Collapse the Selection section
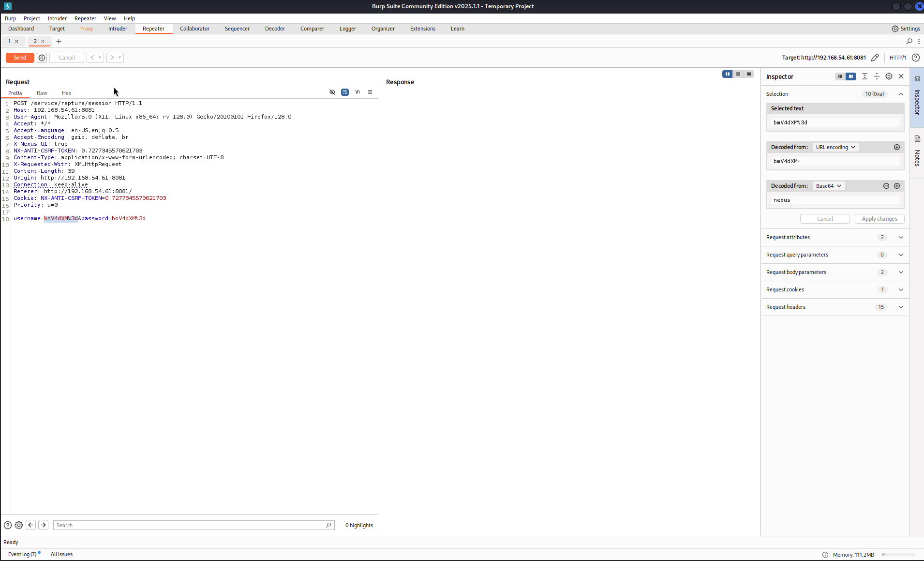 [x=901, y=94]
